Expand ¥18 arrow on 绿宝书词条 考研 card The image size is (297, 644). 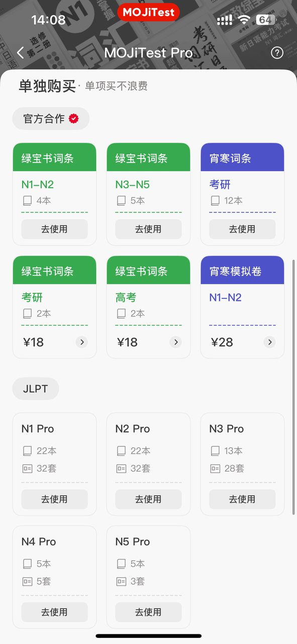tap(82, 342)
